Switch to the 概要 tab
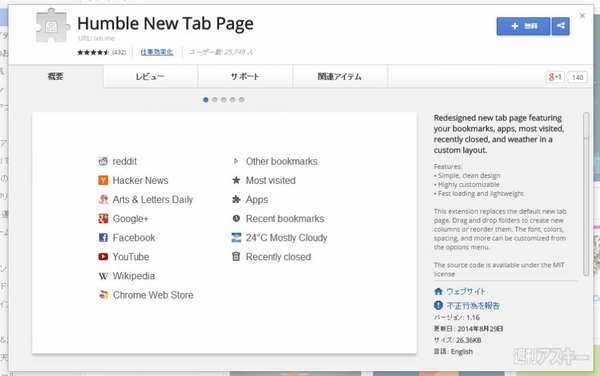The image size is (600, 376). click(x=55, y=77)
